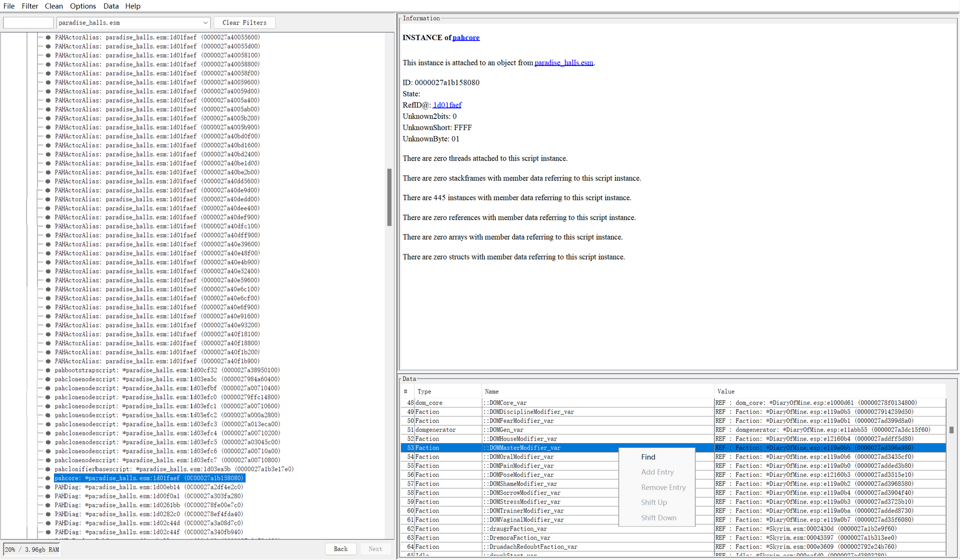
Task: Click the empty filter text field
Action: point(28,22)
